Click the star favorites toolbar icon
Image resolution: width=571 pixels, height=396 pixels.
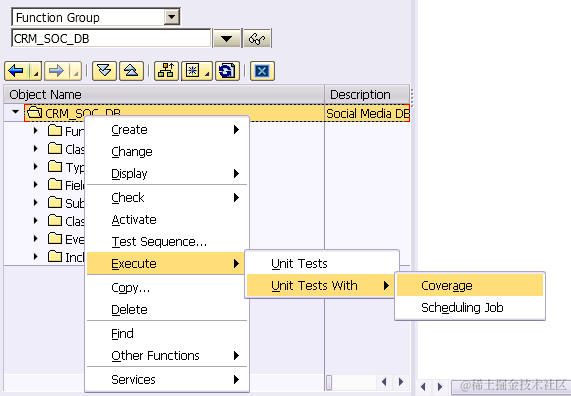(197, 71)
